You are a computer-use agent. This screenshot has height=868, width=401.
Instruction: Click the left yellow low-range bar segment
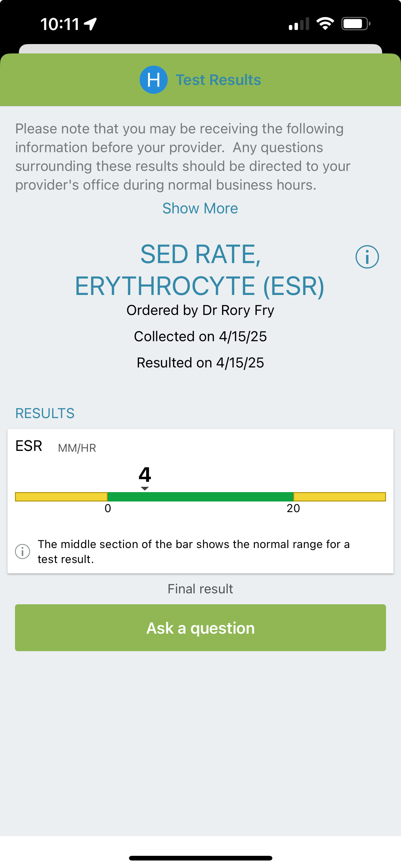[61, 497]
